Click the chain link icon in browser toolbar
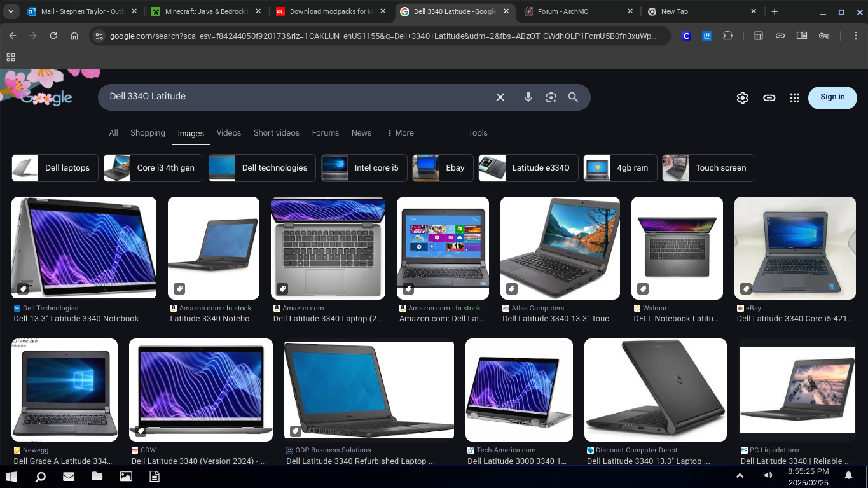The image size is (868, 488). point(780,36)
